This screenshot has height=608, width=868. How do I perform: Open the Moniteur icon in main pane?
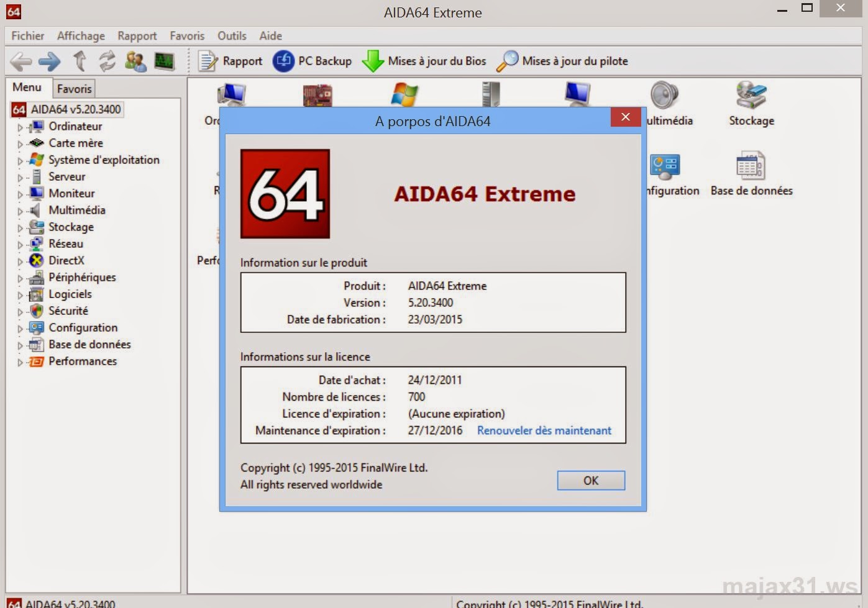(x=577, y=94)
